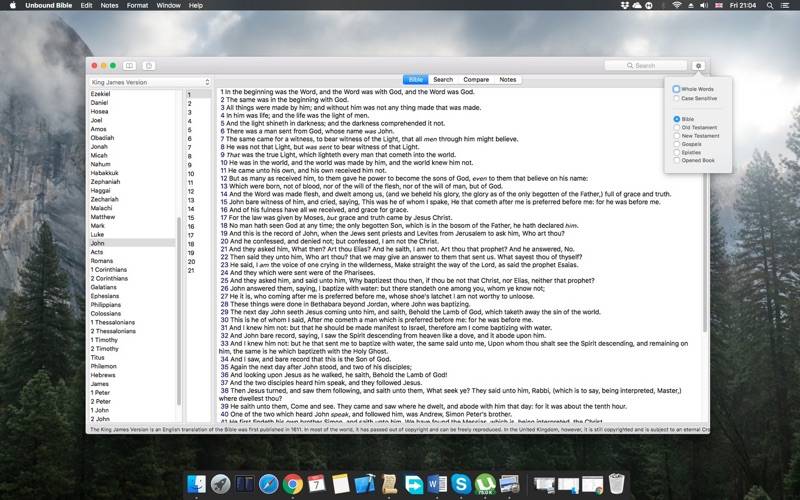Open the Notes menu in the menu bar
Image resolution: width=800 pixels, height=500 pixels.
(x=109, y=5)
